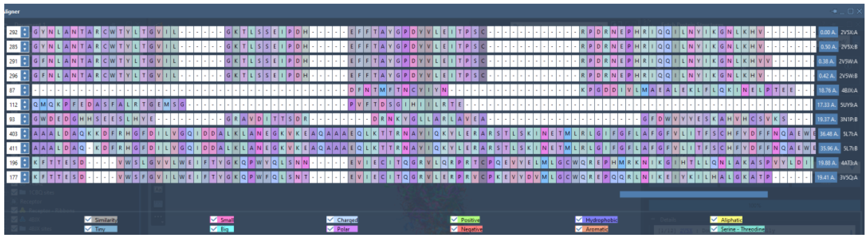The height and width of the screenshot is (238, 868).
Task: Click the pin icon in the title bar
Action: [x=834, y=11]
